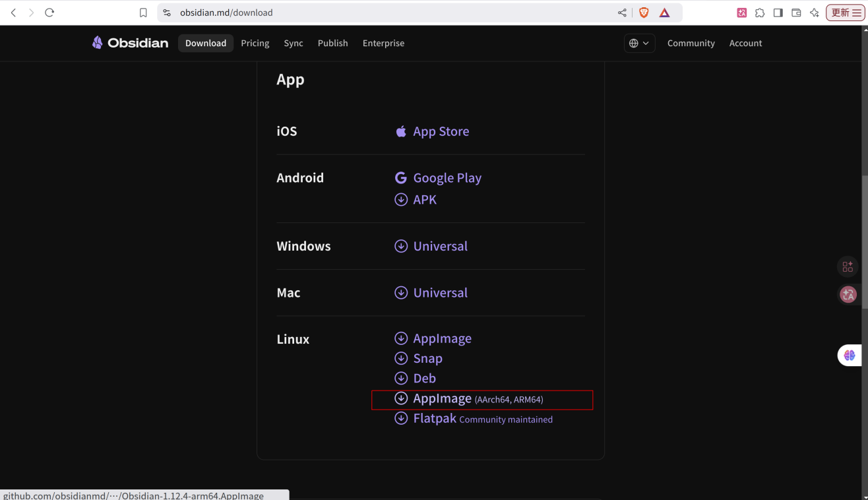Download the AppImage for AArch64, ARM64
The image size is (868, 500).
coord(478,399)
